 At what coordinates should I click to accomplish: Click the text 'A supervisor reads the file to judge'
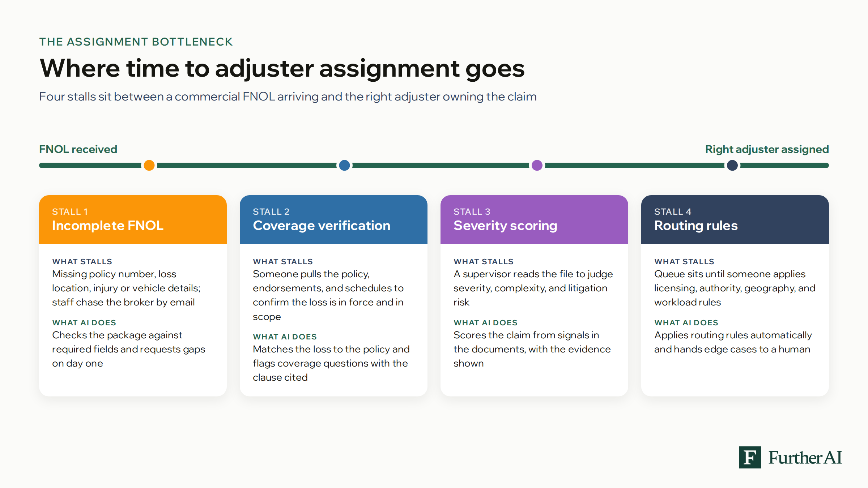[x=533, y=288]
